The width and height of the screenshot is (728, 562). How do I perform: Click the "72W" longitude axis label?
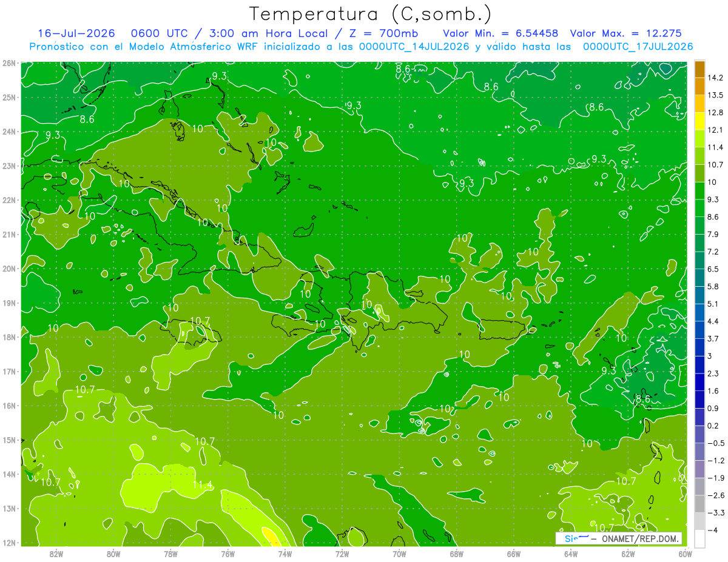coord(342,554)
